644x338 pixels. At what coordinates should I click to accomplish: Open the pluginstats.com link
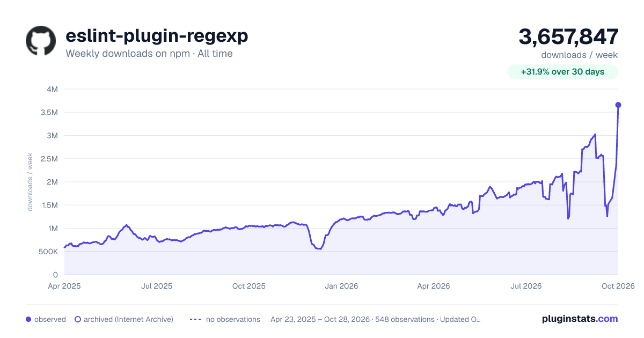580,319
